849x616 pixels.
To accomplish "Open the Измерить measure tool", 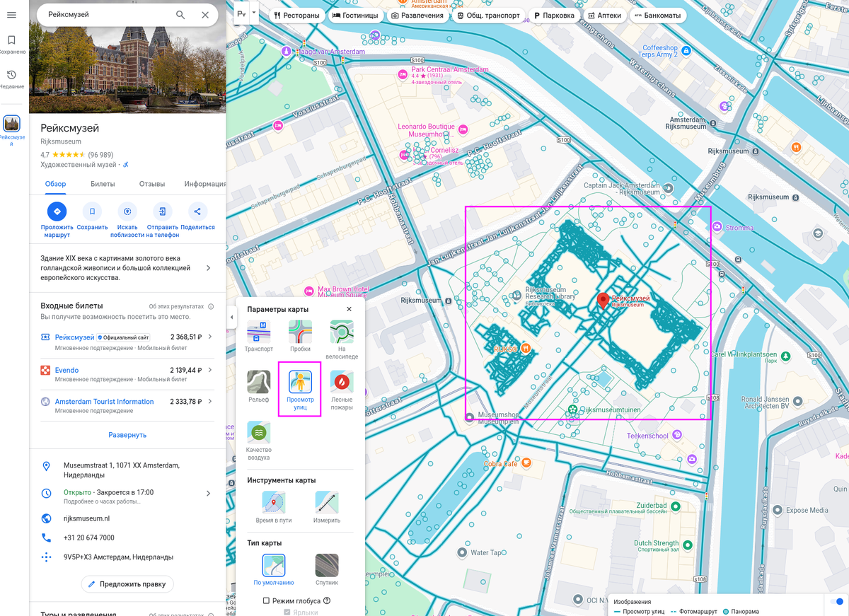I will pyautogui.click(x=327, y=506).
